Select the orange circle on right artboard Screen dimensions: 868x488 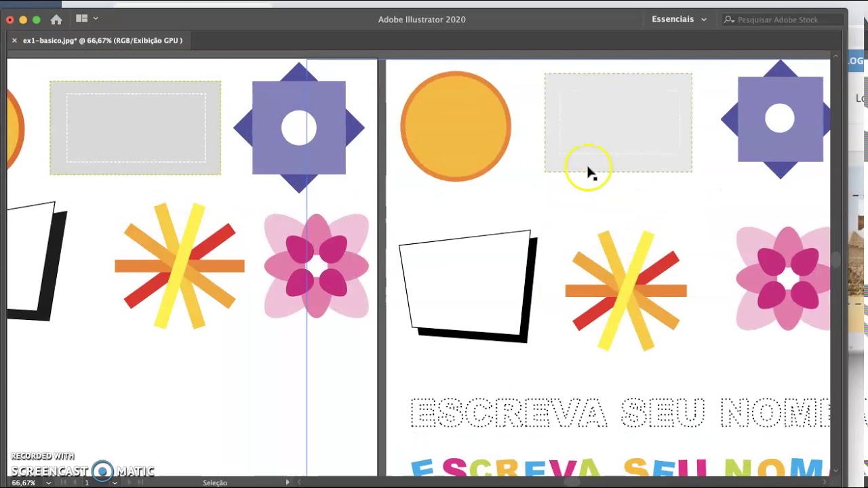[456, 126]
